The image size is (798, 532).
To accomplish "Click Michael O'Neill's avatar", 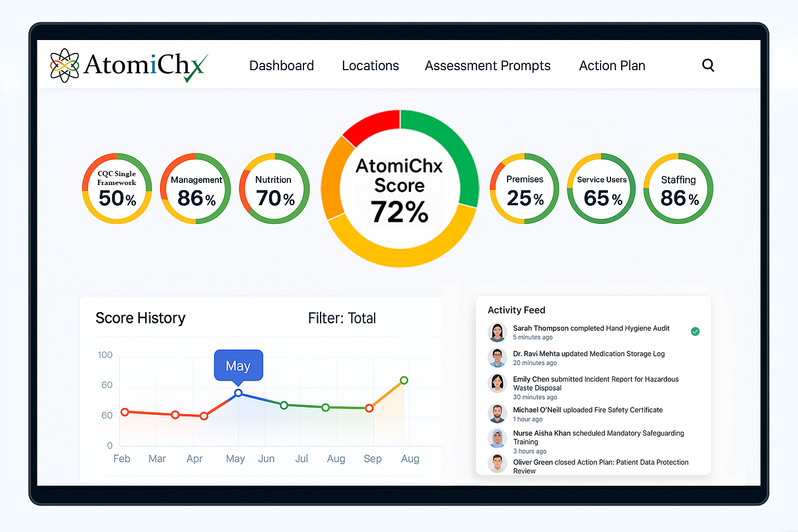I will [x=497, y=414].
